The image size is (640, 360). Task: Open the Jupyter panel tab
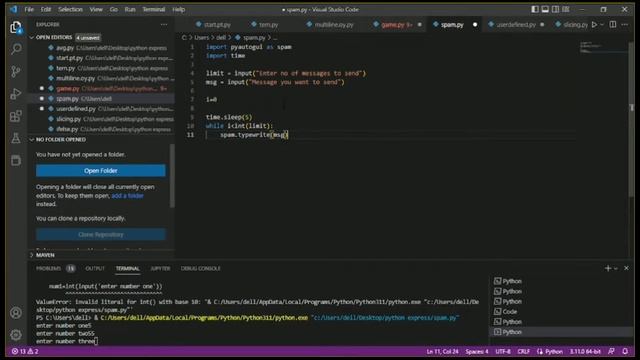(x=160, y=269)
